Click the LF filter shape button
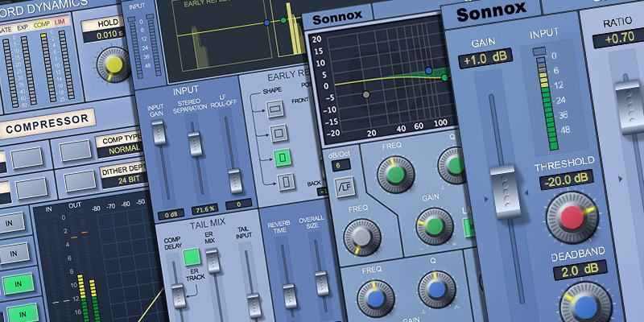 pos(345,187)
